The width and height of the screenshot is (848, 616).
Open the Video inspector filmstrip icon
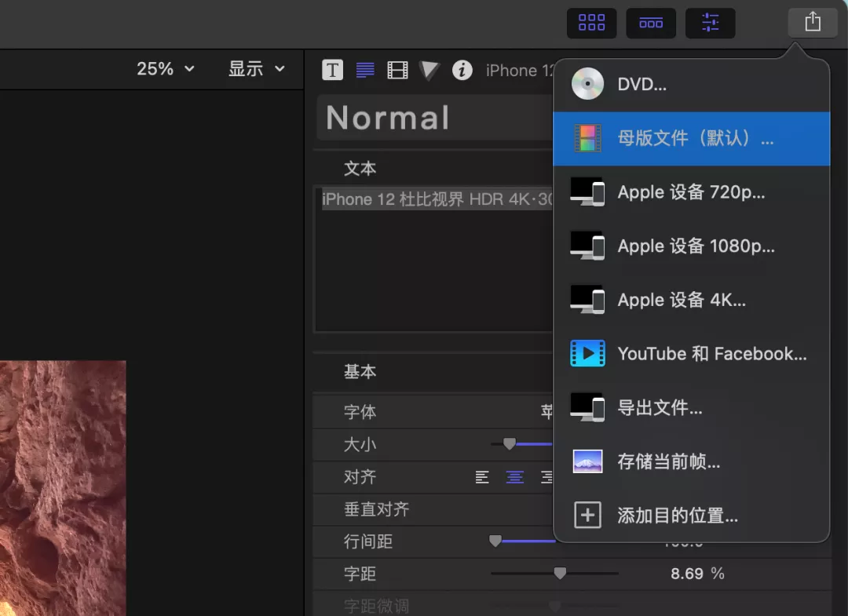[397, 70]
